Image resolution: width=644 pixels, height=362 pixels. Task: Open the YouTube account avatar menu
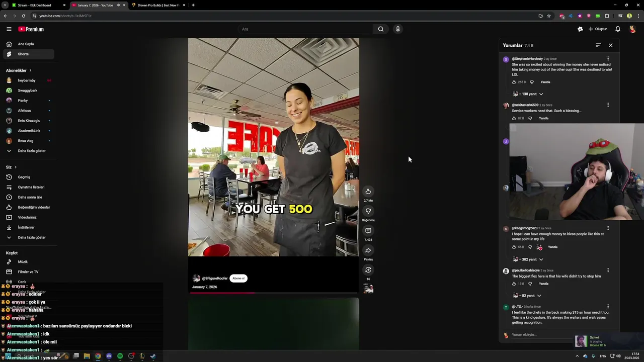[632, 29]
